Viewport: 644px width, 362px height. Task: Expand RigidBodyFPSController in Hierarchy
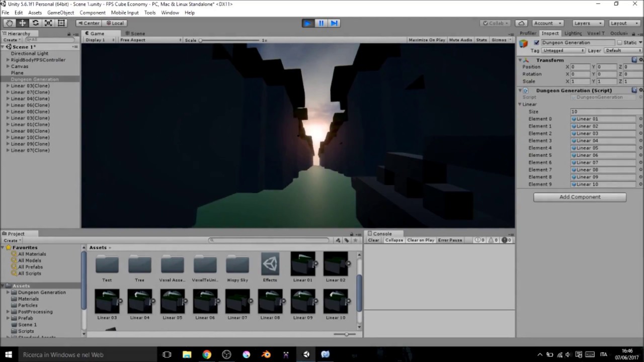click(x=8, y=60)
